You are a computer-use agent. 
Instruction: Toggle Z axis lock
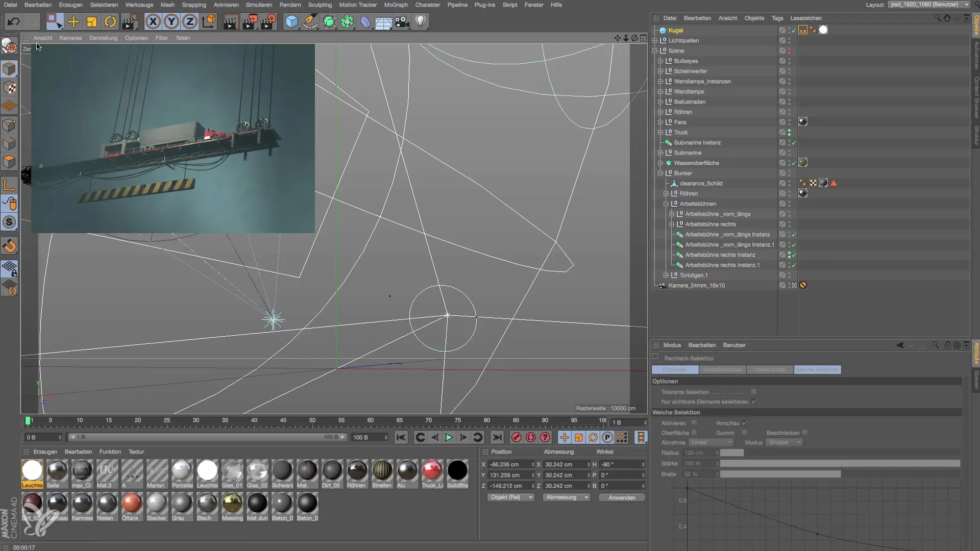pos(190,21)
